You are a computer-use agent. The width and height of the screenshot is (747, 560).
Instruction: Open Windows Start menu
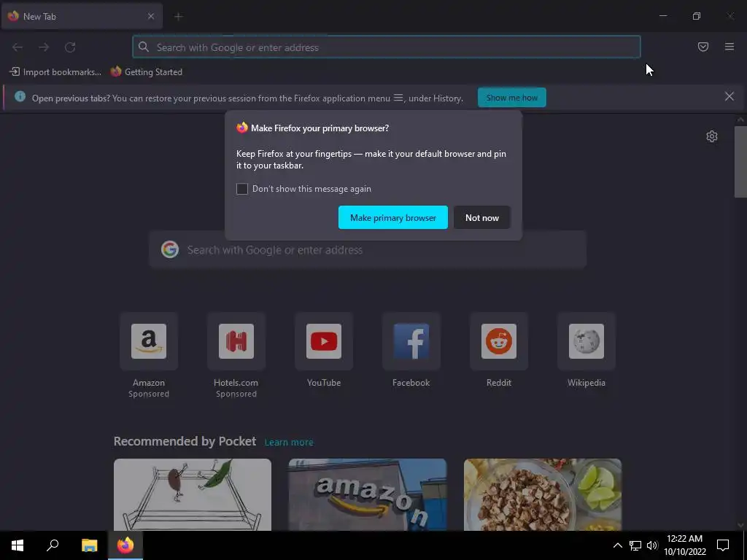tap(18, 545)
